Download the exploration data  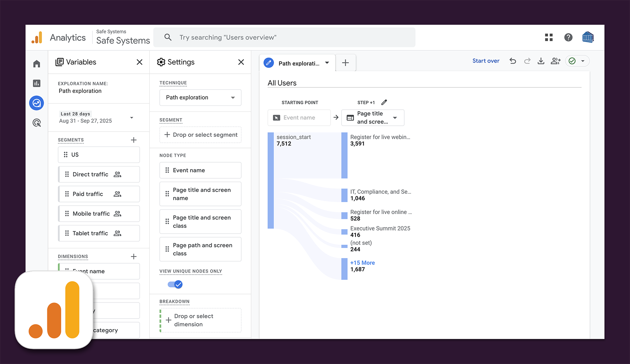541,61
